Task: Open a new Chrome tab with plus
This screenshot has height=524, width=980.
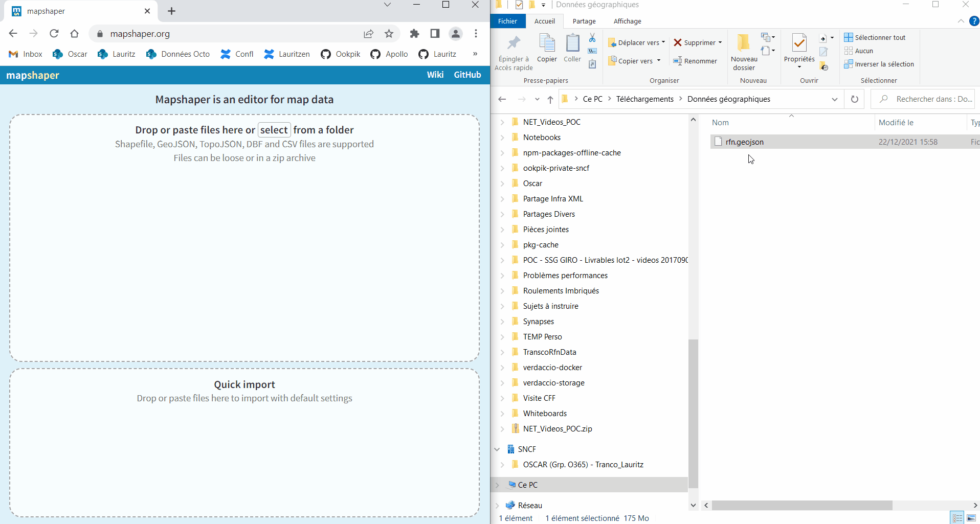Action: click(171, 11)
